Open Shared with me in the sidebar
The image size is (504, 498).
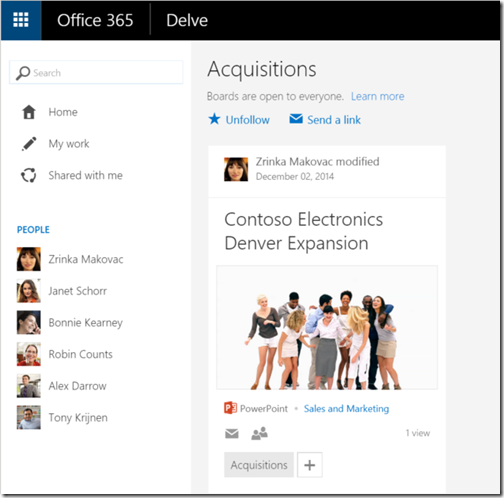(86, 175)
